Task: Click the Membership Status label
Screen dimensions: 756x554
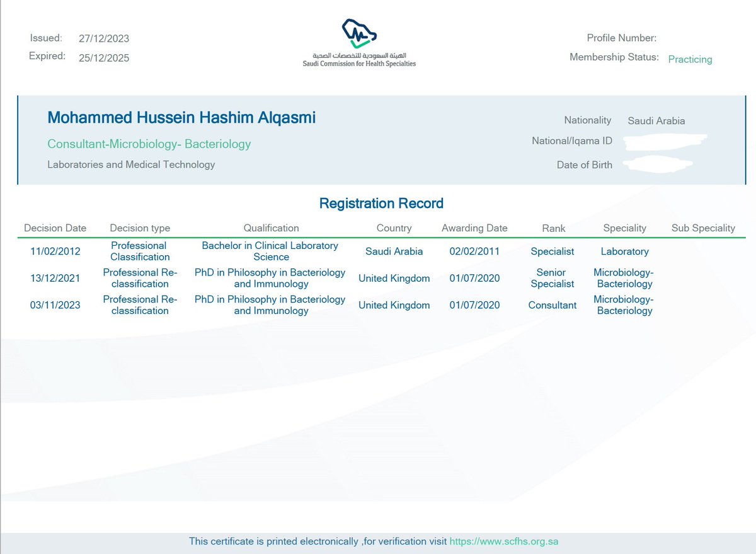Action: pyautogui.click(x=614, y=57)
